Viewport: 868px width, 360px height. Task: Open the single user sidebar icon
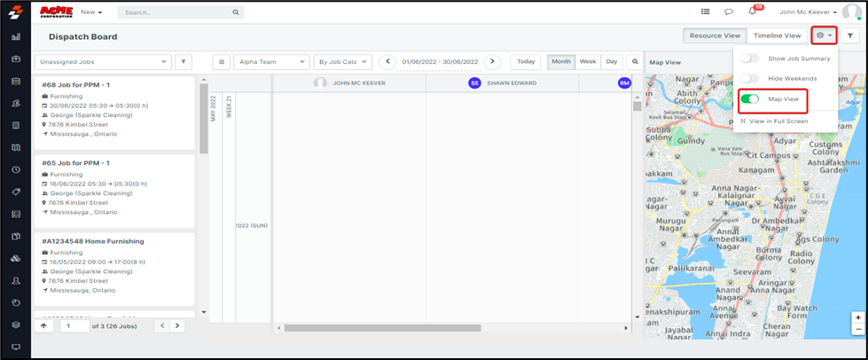pyautogui.click(x=16, y=280)
